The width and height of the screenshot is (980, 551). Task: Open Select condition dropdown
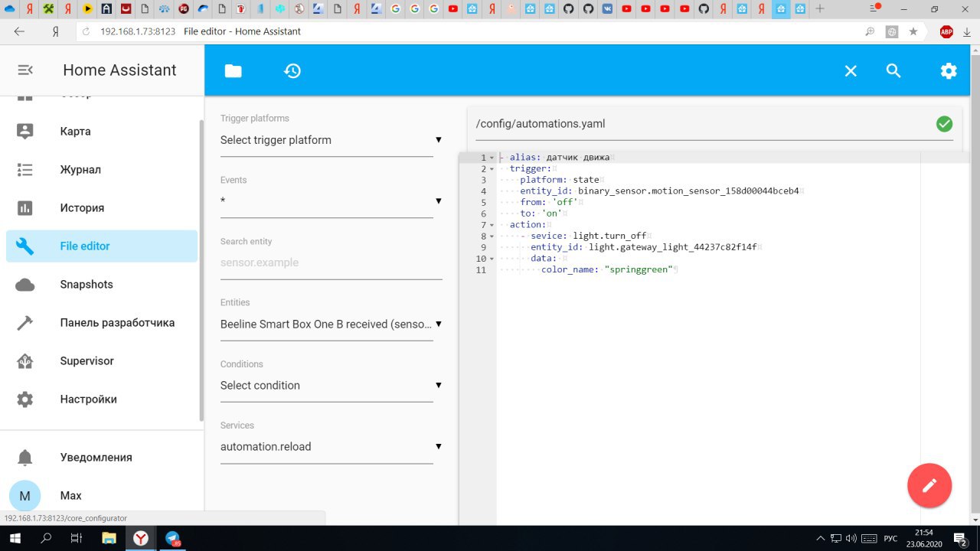[331, 385]
